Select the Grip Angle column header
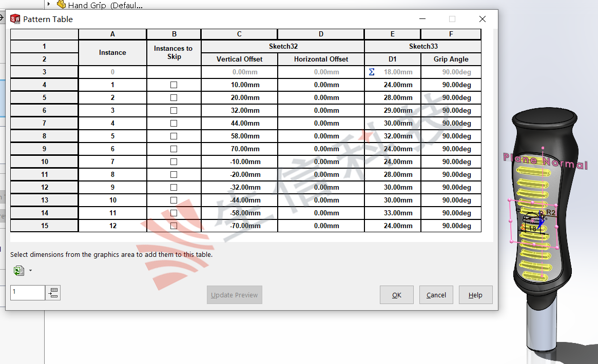598x364 pixels. pos(451,59)
